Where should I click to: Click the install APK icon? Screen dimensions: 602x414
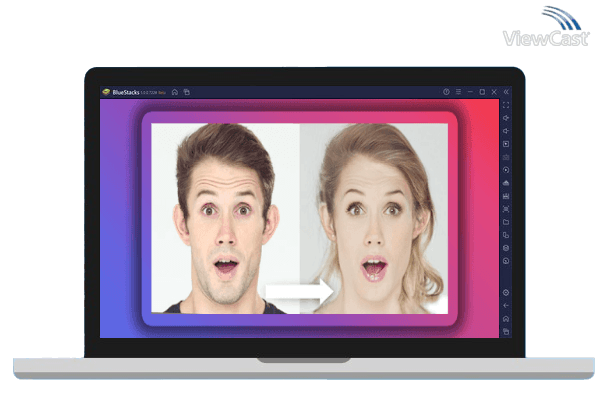pos(506,196)
